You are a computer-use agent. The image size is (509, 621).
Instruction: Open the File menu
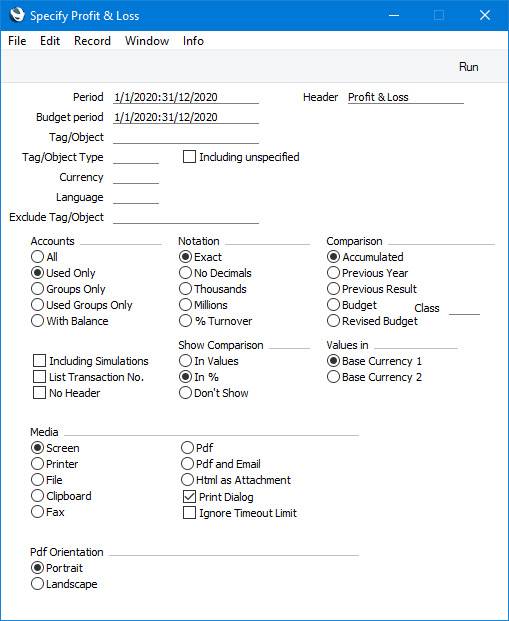[x=17, y=41]
